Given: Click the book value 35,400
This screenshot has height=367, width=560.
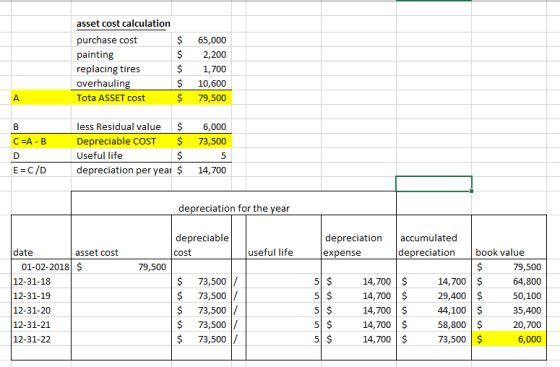Looking at the screenshot, I should [x=509, y=310].
